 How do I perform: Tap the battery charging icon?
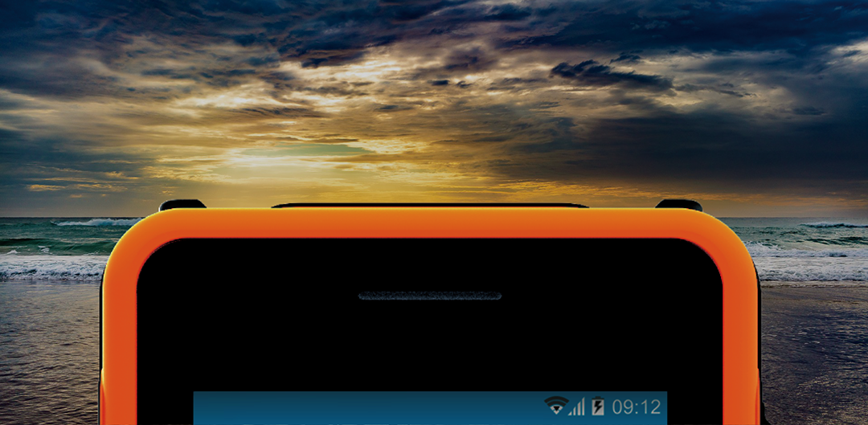[597, 407]
